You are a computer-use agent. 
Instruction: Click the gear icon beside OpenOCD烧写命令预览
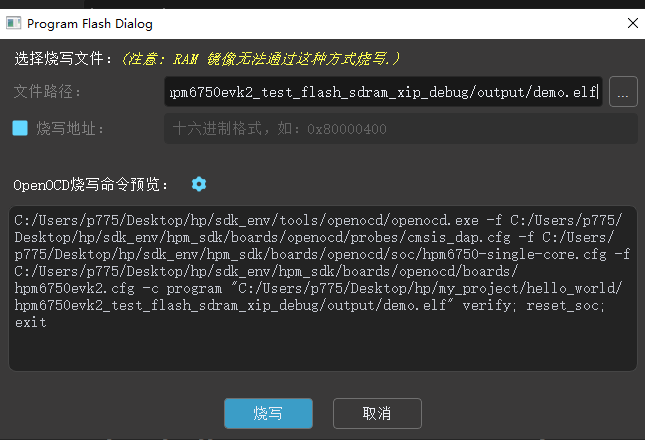199,184
